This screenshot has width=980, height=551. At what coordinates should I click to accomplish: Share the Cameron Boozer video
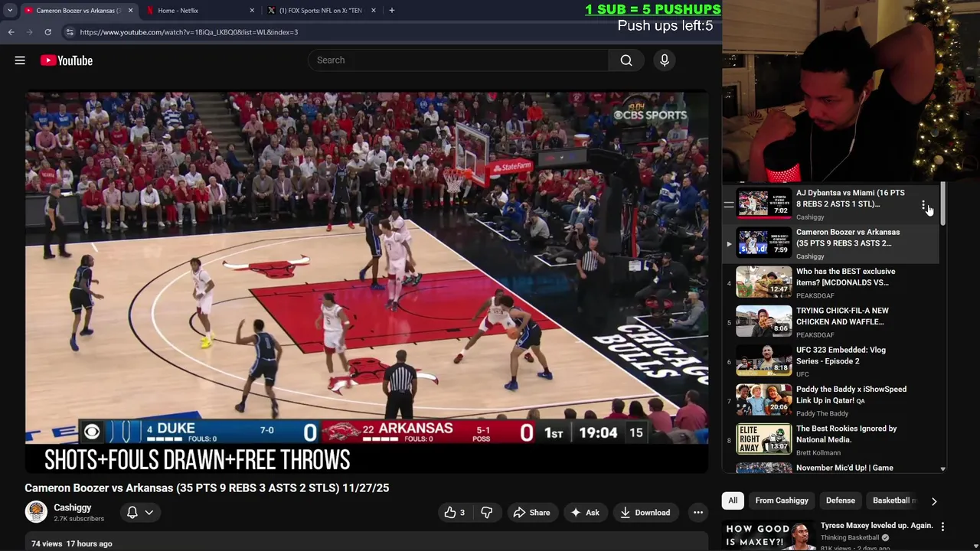point(532,513)
